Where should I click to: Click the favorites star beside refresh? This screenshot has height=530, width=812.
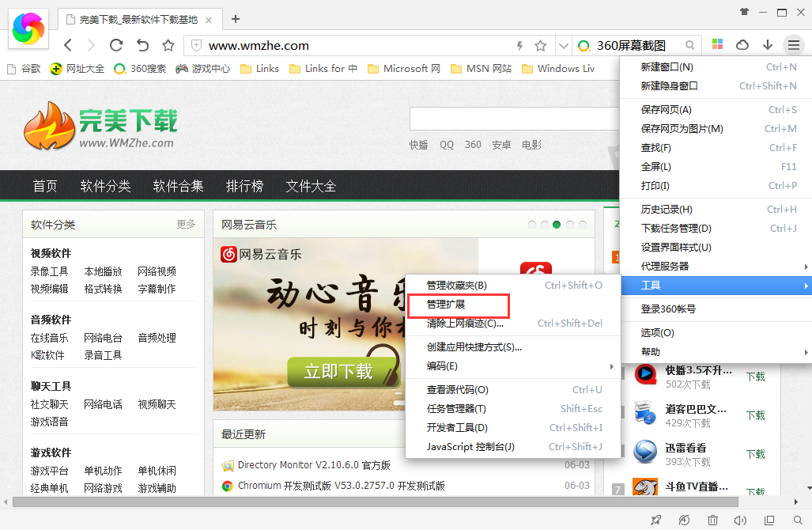click(x=168, y=45)
